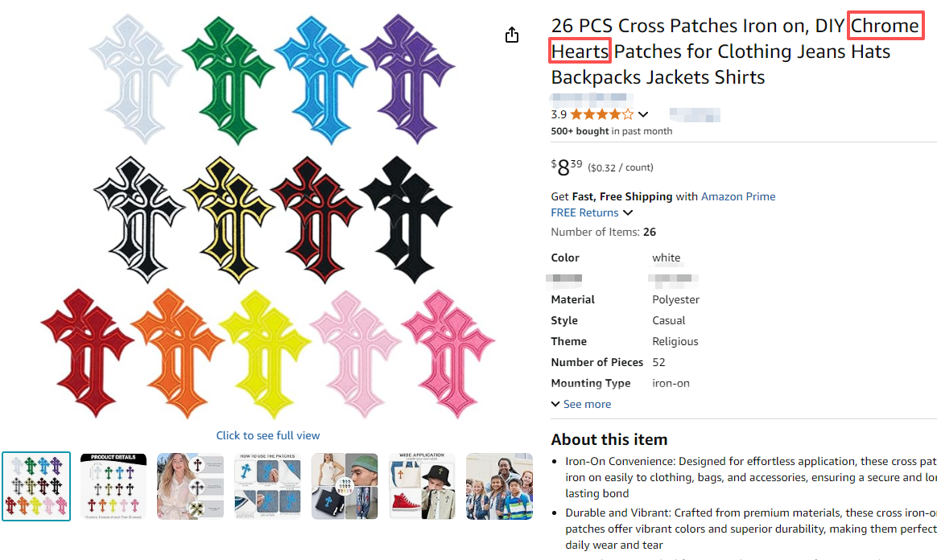Select the Product Details thumbnail
Screen dimensions: 937x560
114,486
